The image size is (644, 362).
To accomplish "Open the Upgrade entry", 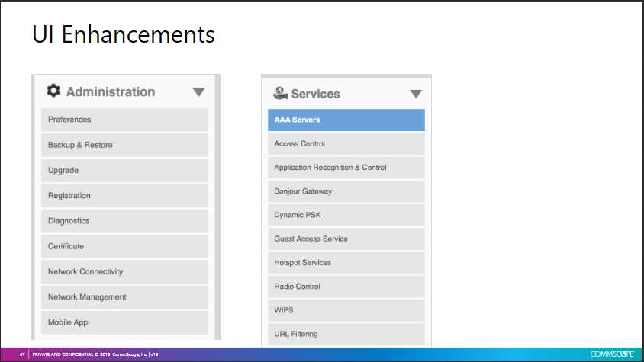I will click(x=124, y=170).
